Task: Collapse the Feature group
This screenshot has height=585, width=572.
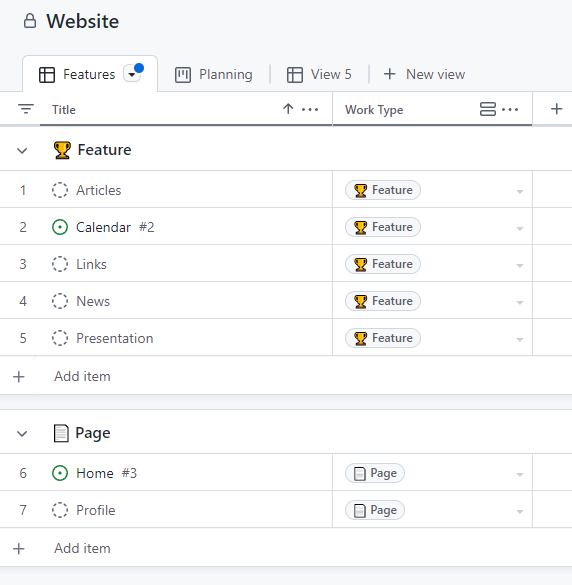Action: coord(22,151)
